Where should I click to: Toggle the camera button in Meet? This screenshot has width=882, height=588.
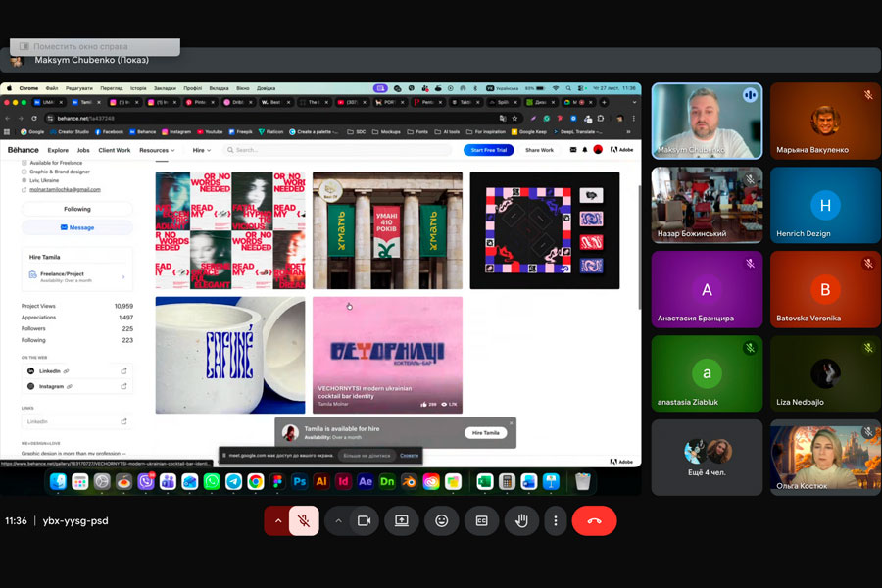pyautogui.click(x=364, y=521)
